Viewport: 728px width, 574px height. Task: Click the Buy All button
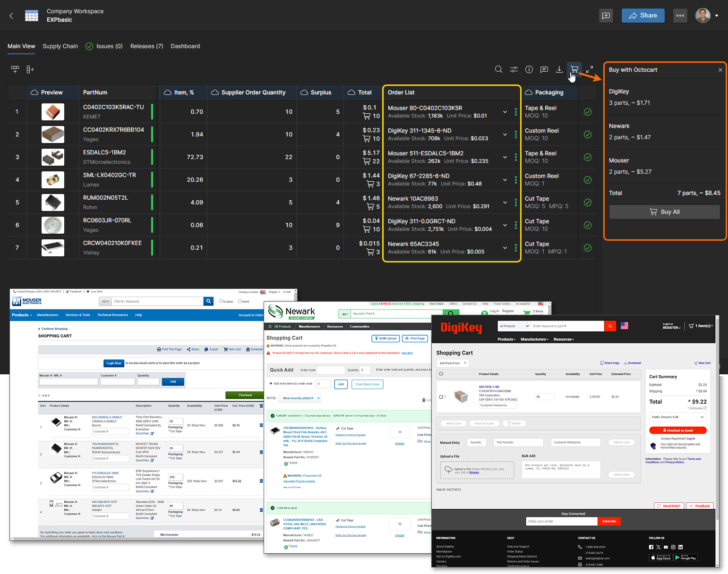pos(664,212)
